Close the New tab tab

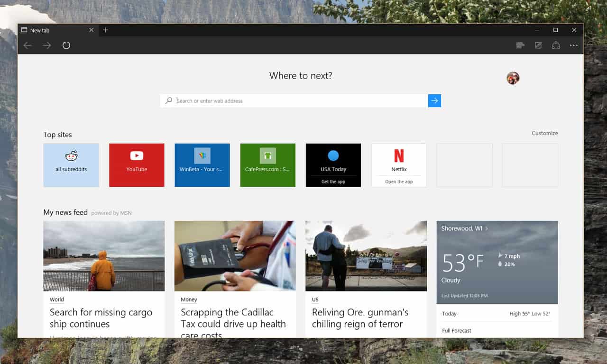tap(91, 30)
